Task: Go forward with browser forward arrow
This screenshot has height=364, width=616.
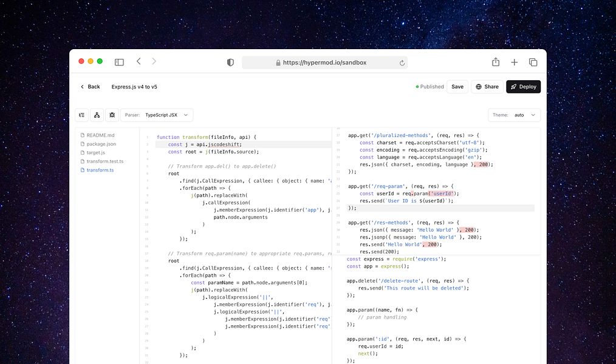Action: click(154, 61)
